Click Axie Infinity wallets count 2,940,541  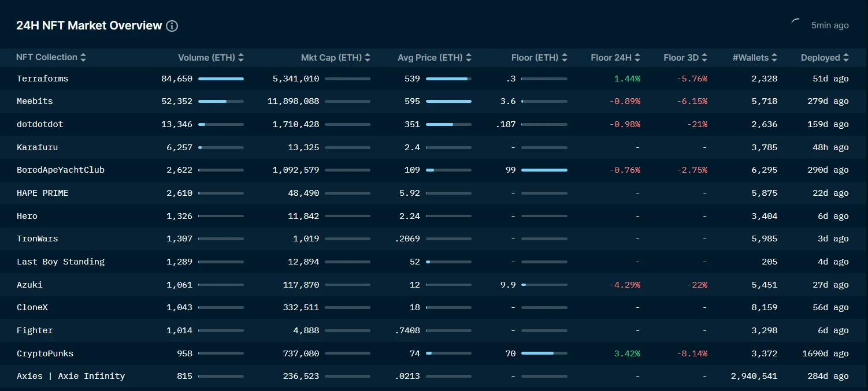pos(754,376)
